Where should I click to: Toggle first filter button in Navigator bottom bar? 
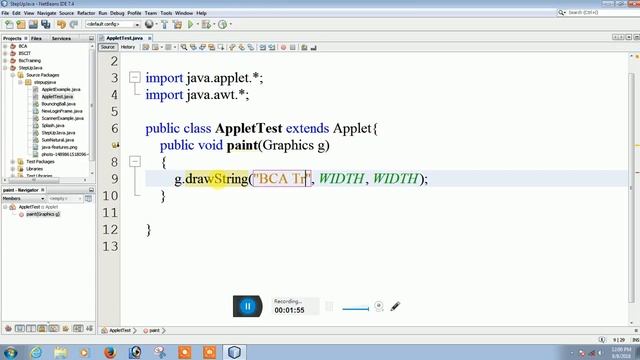[8, 329]
